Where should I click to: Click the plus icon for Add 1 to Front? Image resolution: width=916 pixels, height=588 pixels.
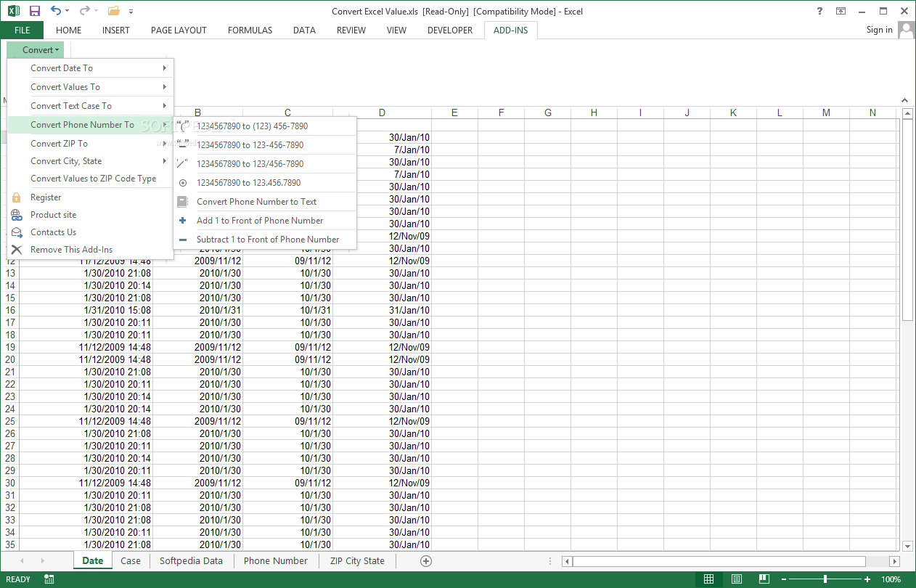click(x=183, y=221)
